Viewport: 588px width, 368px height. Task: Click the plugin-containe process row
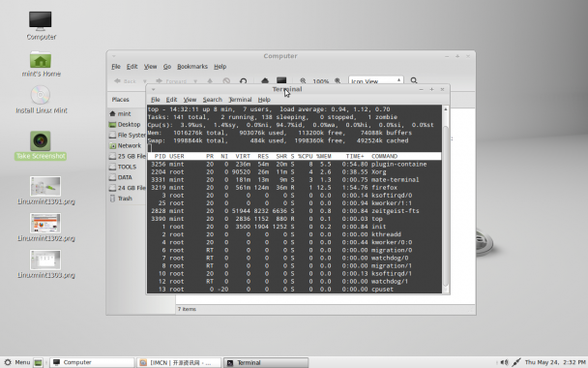tap(294, 164)
